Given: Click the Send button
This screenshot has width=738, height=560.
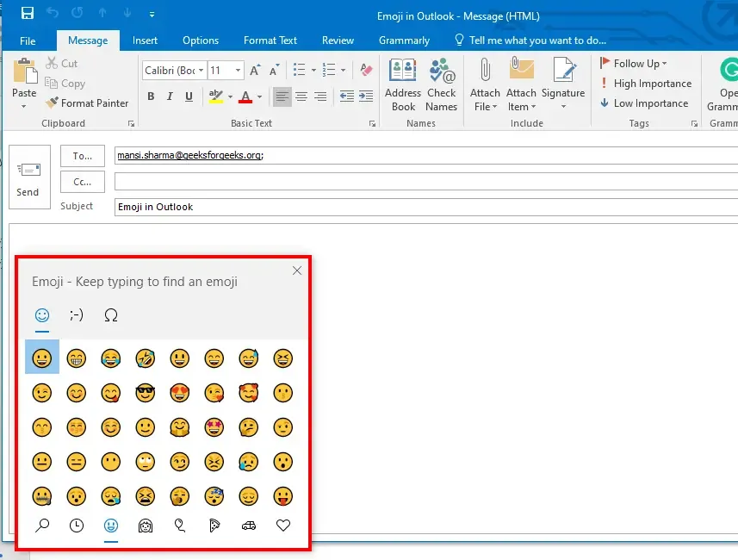Looking at the screenshot, I should coord(28,177).
